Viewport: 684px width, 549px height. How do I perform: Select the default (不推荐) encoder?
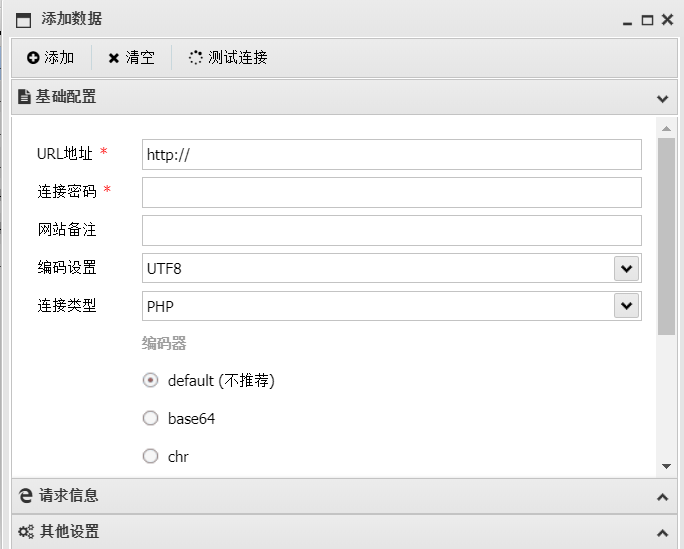[x=150, y=381]
